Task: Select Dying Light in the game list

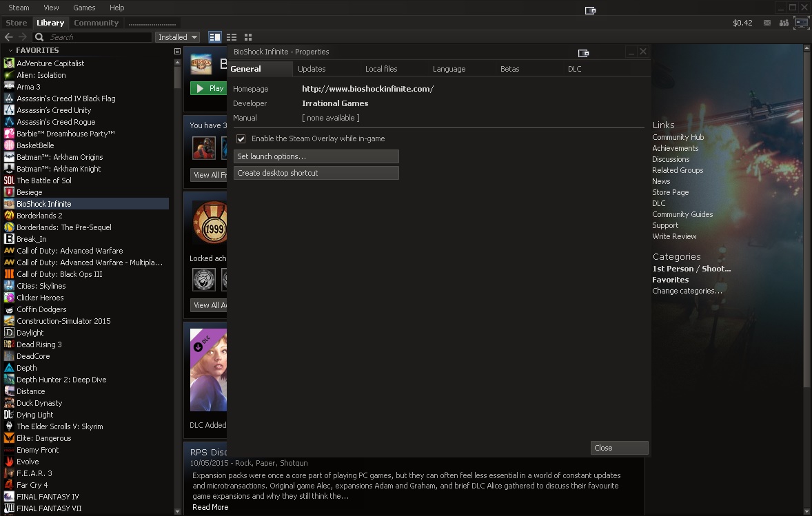Action: tap(34, 415)
